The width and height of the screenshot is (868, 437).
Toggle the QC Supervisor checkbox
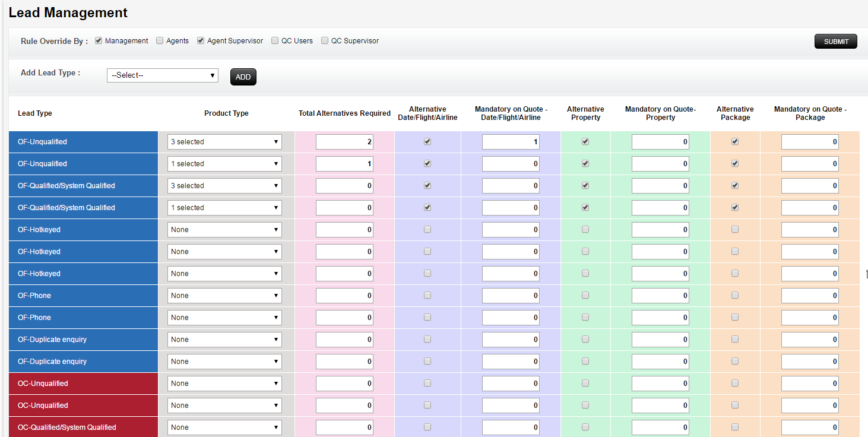tap(325, 41)
